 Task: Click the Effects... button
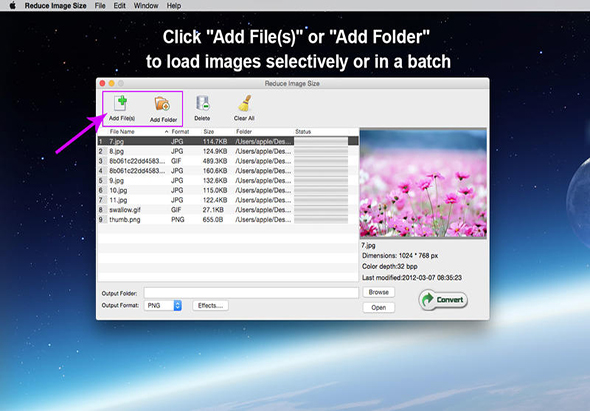coord(210,306)
